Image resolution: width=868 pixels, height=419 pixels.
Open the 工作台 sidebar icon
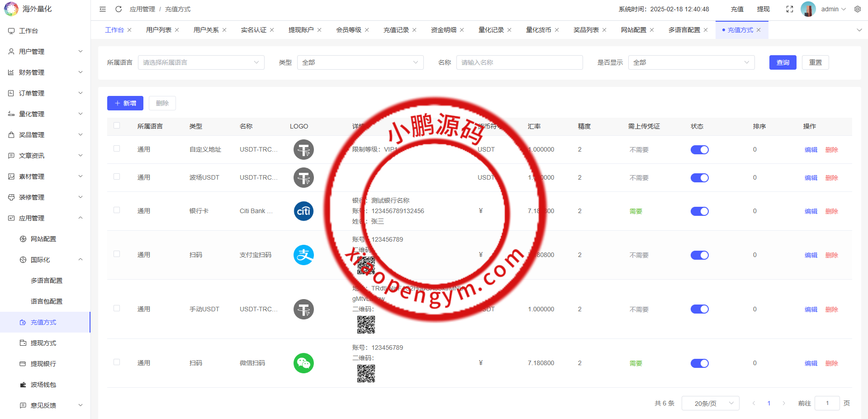(x=11, y=31)
